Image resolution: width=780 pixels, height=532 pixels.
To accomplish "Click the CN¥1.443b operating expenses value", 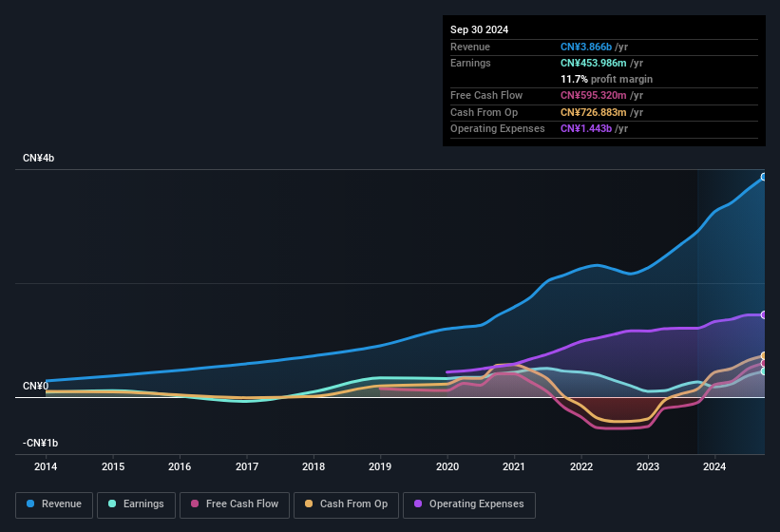I will point(586,128).
